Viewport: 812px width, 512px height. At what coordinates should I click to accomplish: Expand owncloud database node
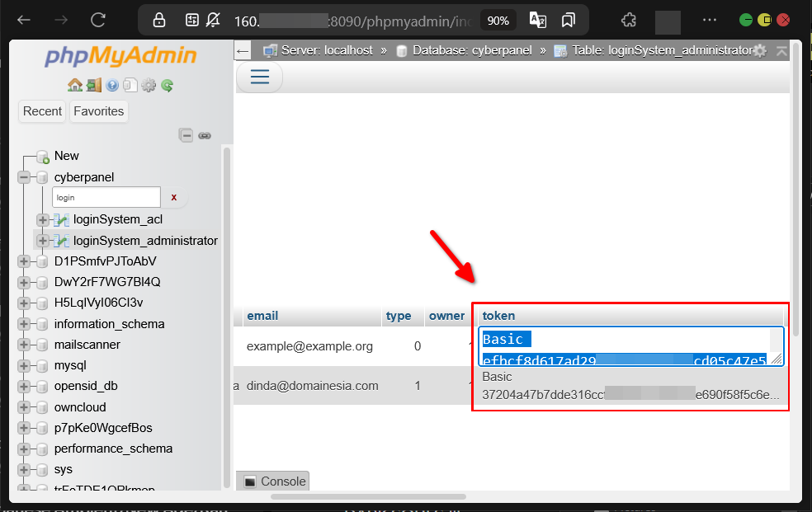tap(23, 407)
